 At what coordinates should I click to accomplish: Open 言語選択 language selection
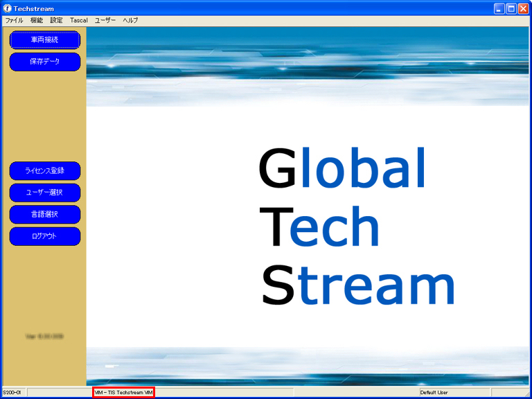click(x=45, y=215)
